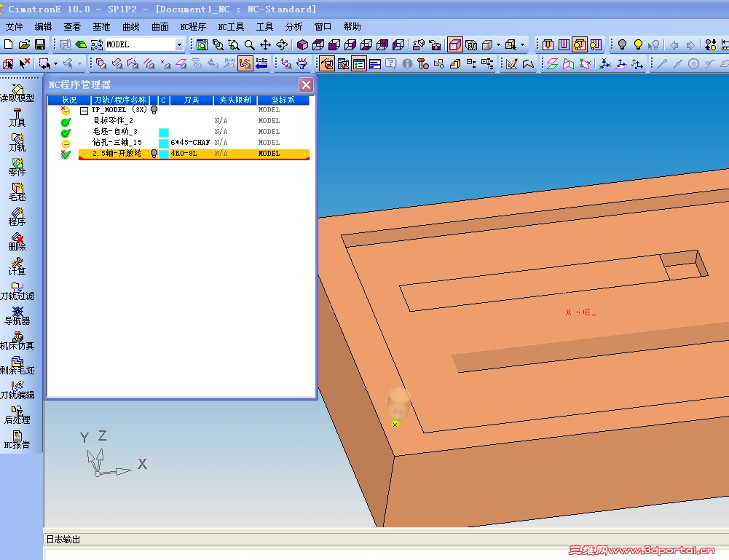Screen dimensions: 729x560
Task: Open the 分析 menu
Action: coord(293,26)
